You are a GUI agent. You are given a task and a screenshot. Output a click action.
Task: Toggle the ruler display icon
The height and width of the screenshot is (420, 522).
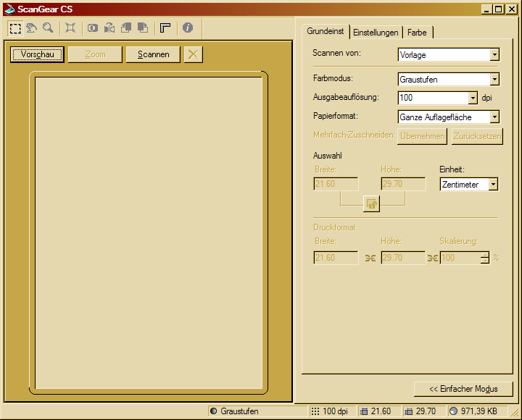tap(165, 28)
